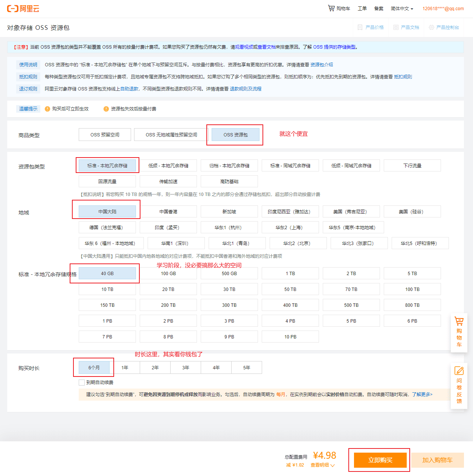The height and width of the screenshot is (476, 473).
Task: Choose 高防基础 package type
Action: click(229, 181)
